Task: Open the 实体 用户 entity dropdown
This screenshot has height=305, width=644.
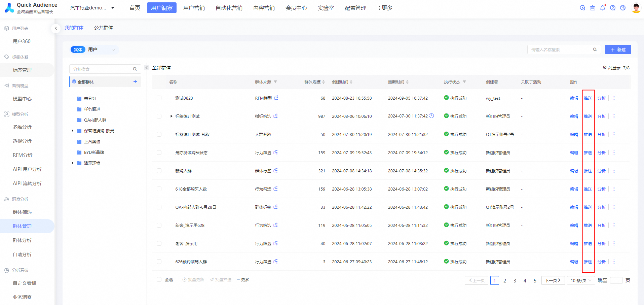Action: tap(94, 49)
